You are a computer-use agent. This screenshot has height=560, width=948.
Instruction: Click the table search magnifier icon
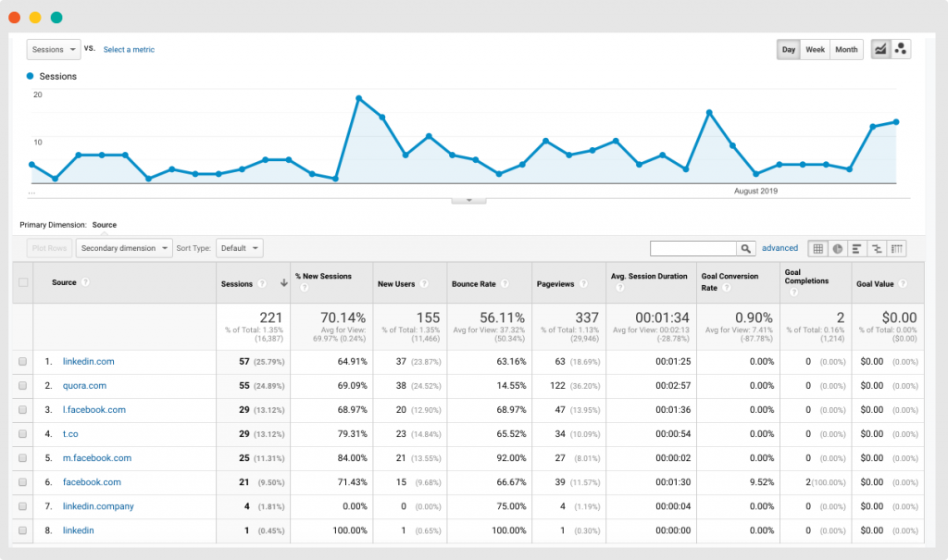(745, 248)
